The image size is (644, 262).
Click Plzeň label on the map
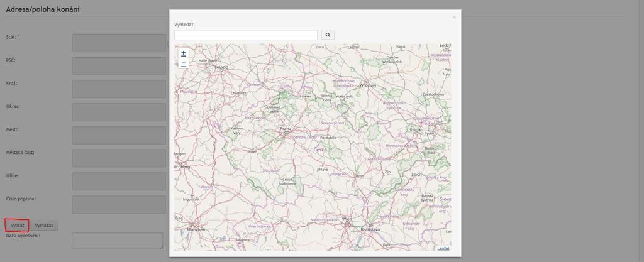(253, 151)
